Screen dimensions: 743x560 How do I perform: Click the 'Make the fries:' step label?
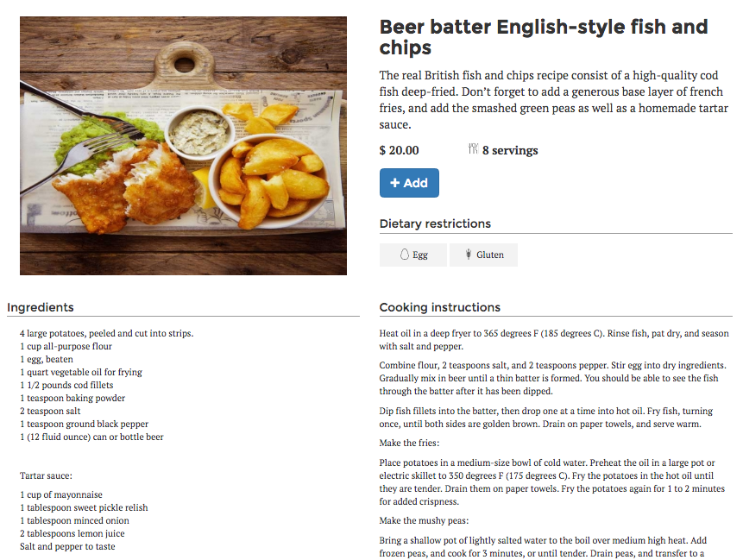click(410, 443)
